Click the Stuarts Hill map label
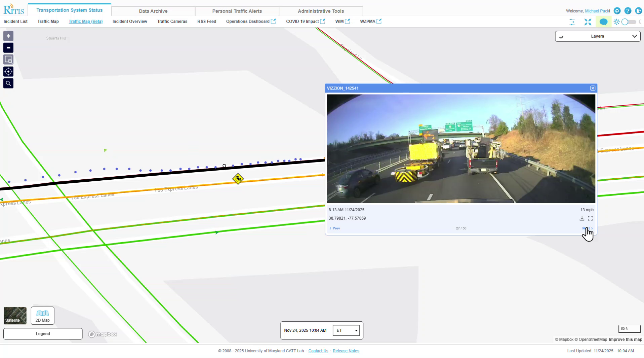Viewport: 644px width, 358px height. [x=56, y=38]
